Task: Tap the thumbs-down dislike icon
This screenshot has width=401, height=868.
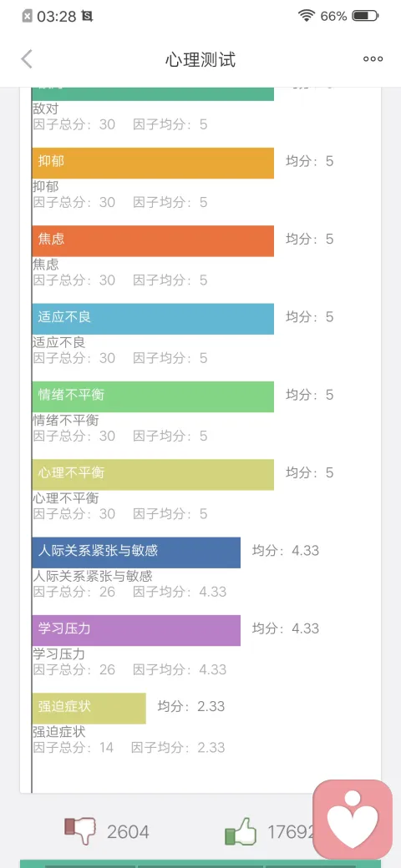Action: pyautogui.click(x=80, y=830)
